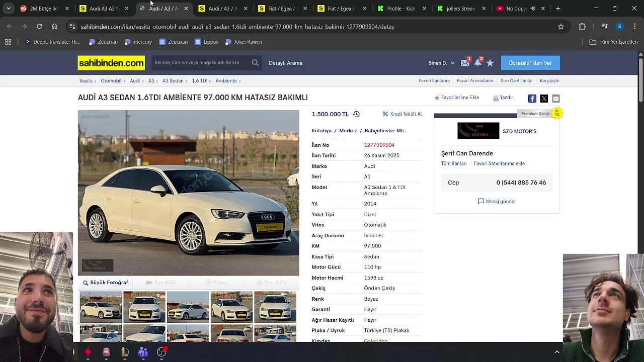
Task: Open the notifications bell icon
Action: pos(477,63)
